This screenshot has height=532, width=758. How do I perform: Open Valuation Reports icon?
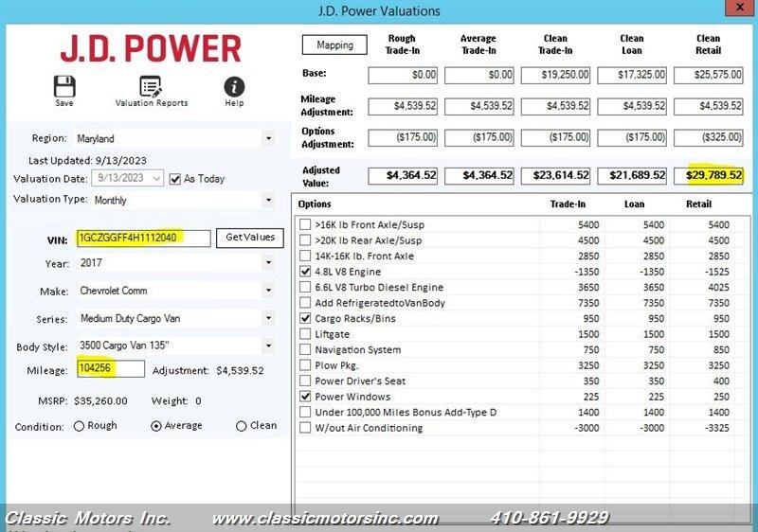tap(152, 87)
